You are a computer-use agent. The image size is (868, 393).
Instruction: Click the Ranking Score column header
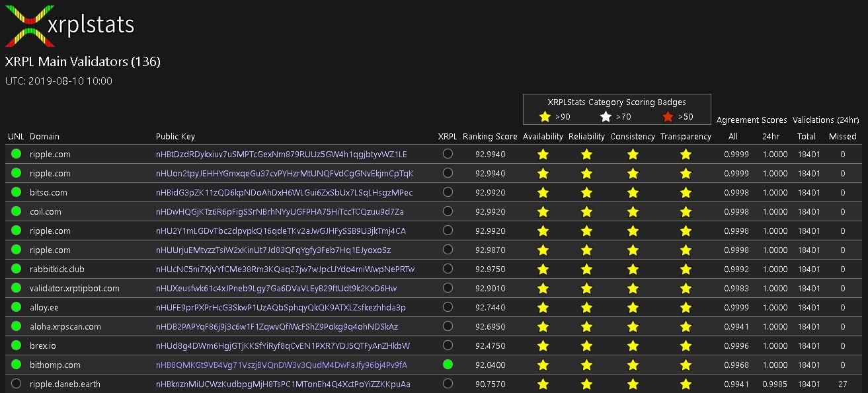click(490, 137)
